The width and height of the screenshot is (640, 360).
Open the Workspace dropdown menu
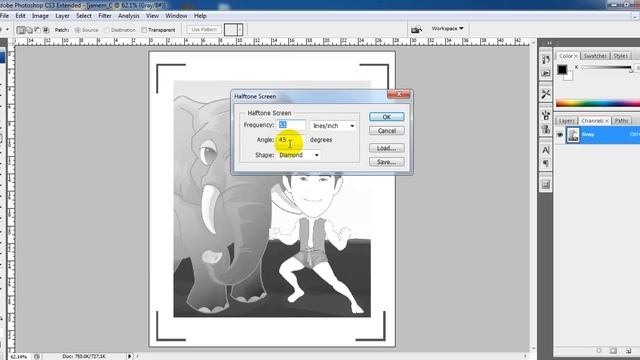coord(447,29)
